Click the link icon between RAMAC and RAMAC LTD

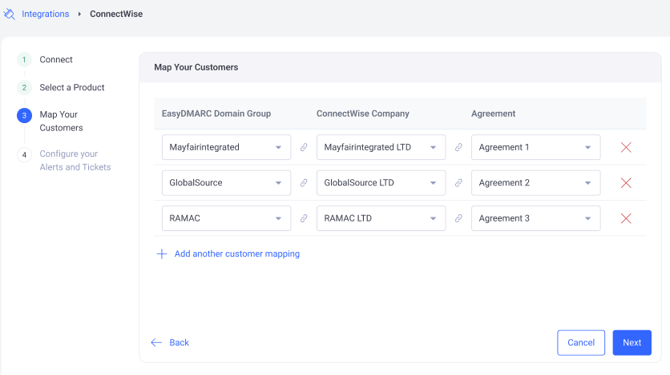303,218
